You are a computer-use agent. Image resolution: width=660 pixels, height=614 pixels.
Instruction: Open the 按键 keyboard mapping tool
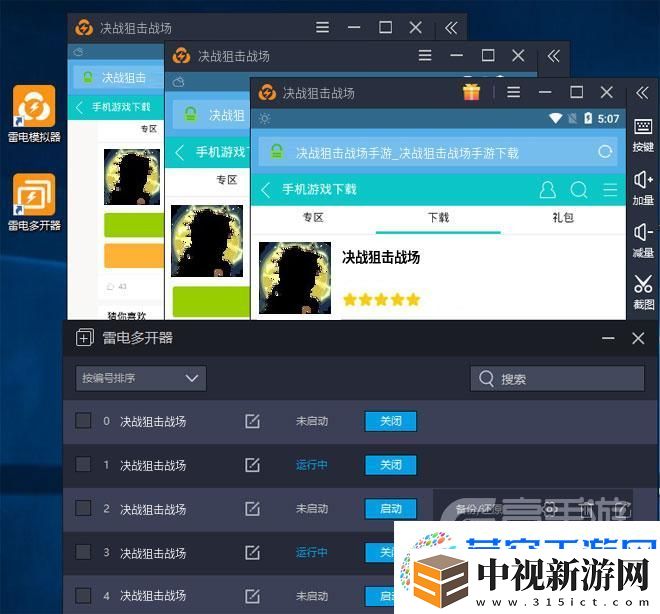point(643,135)
